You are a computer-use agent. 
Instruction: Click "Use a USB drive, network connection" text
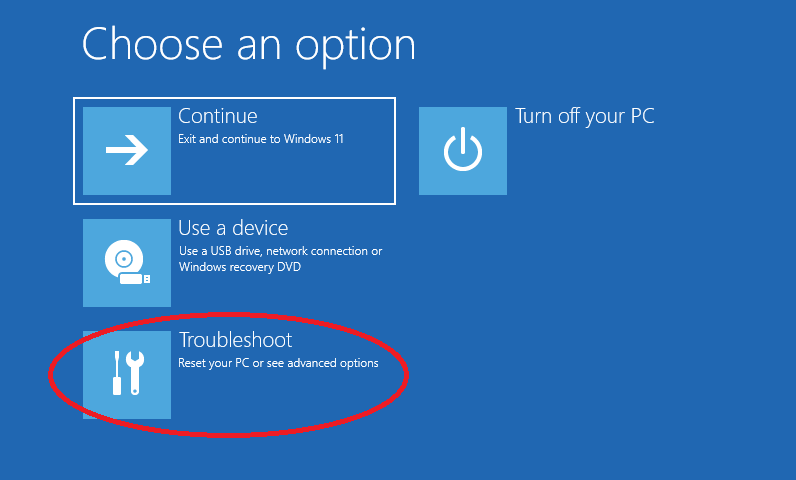(280, 251)
